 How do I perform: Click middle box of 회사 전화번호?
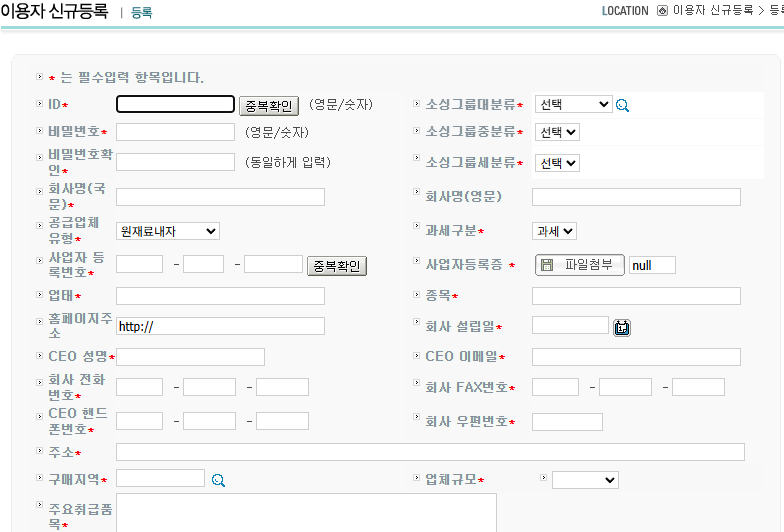pyautogui.click(x=209, y=387)
